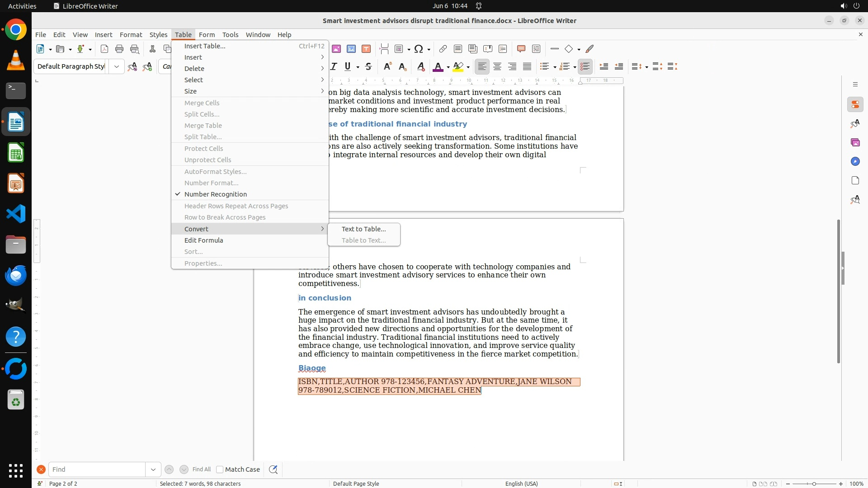Click Edit Formula in the Table menu

tap(204, 240)
